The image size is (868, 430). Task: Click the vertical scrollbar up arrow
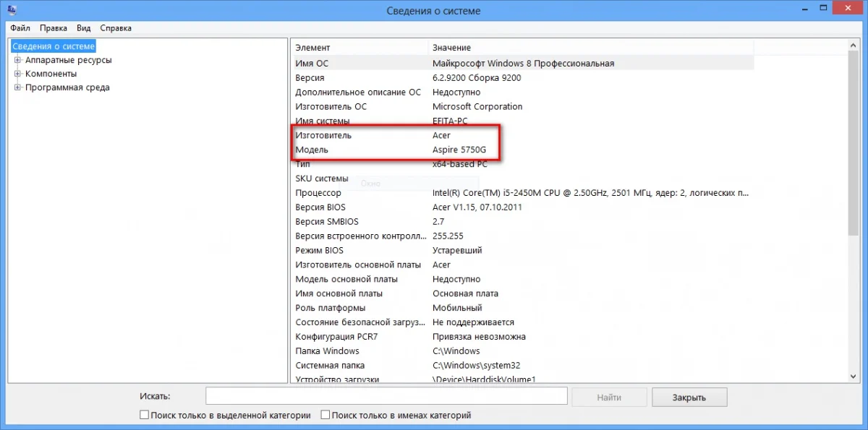pyautogui.click(x=854, y=46)
